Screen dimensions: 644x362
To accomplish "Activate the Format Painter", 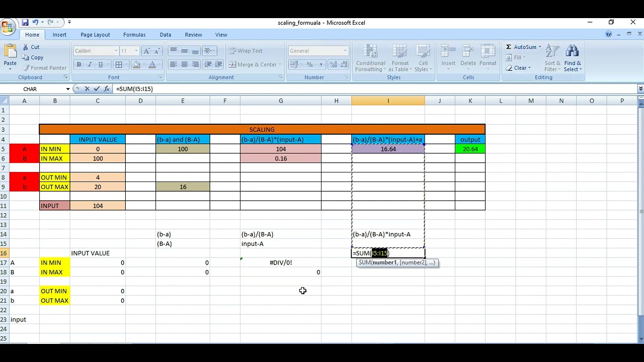I will [x=44, y=68].
